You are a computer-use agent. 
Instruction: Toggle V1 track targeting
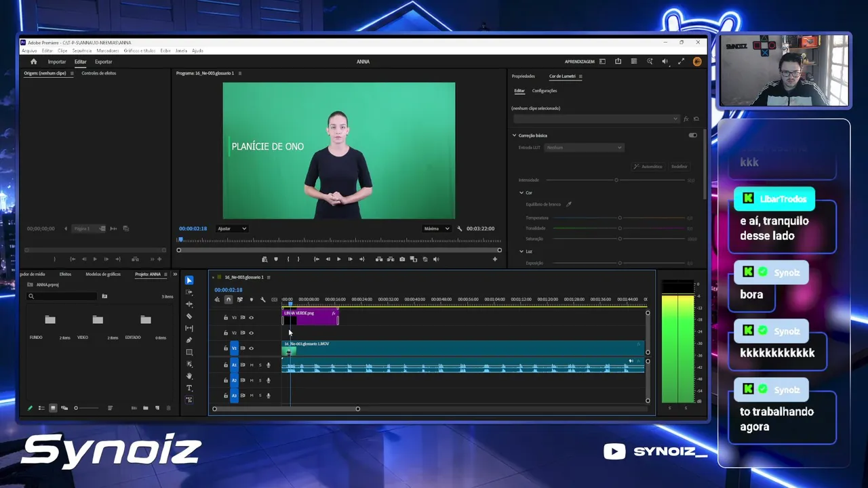(x=235, y=348)
